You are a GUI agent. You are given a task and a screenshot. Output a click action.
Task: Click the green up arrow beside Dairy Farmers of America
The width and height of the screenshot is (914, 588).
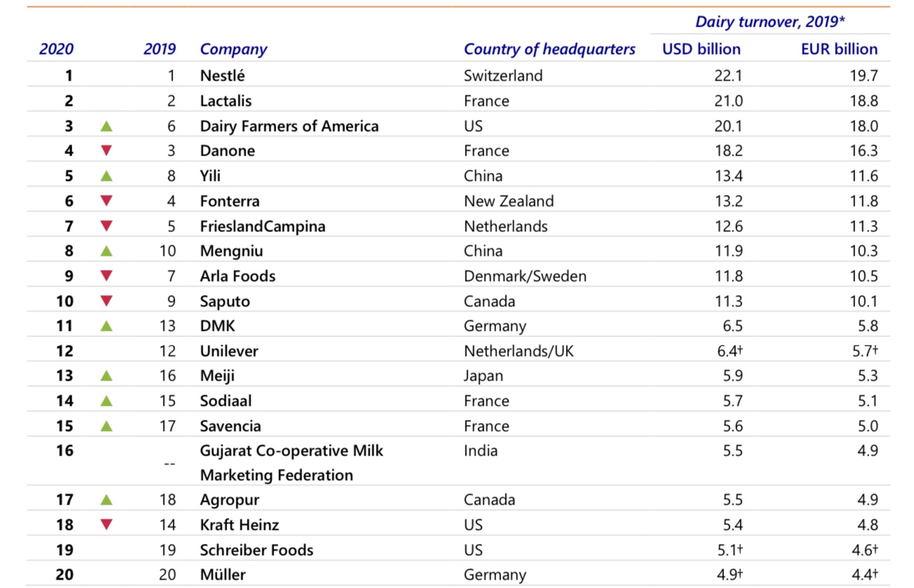point(107,126)
